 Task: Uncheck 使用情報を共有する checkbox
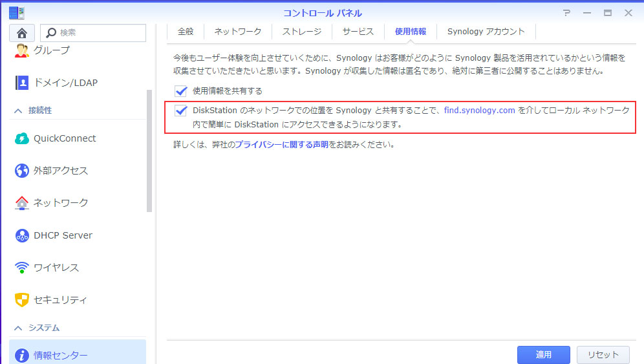[x=180, y=91]
